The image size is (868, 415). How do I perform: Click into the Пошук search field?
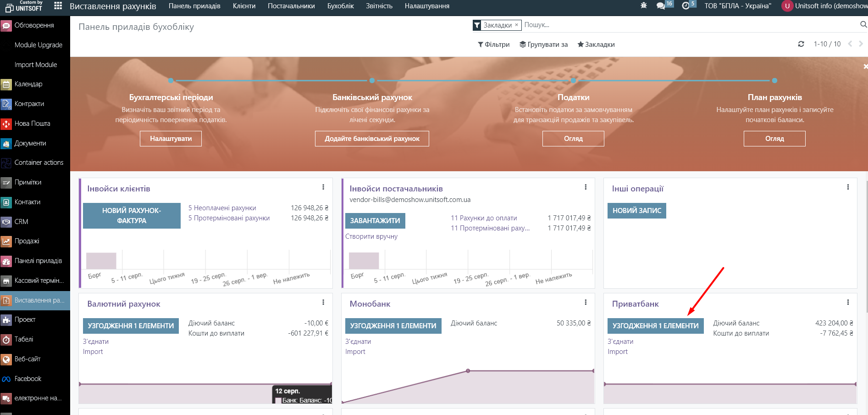688,25
